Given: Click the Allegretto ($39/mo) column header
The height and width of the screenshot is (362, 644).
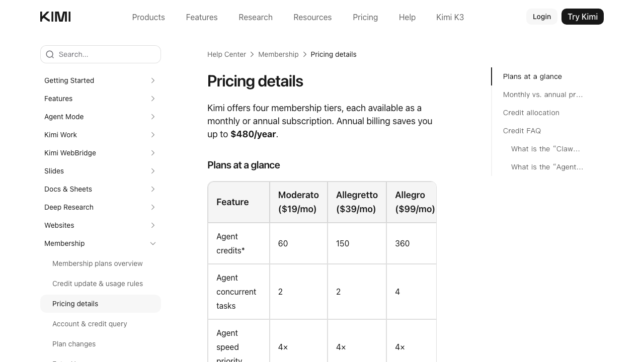Looking at the screenshot, I should [x=357, y=202].
